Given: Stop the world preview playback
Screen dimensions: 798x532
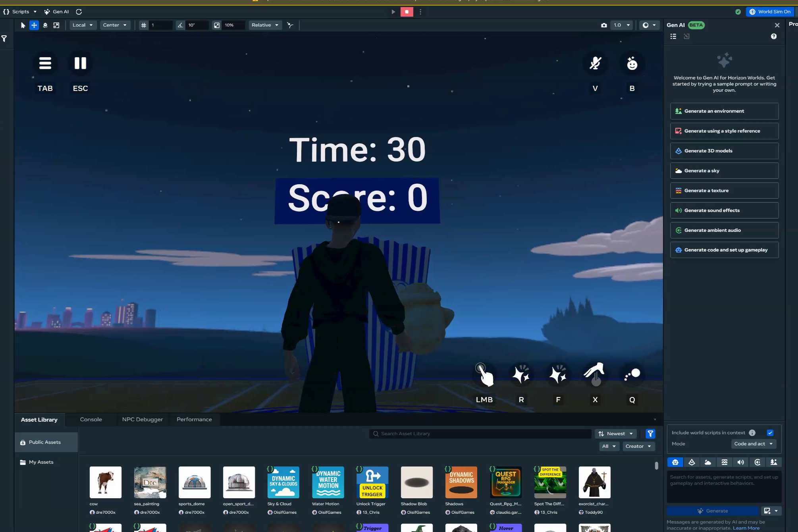Looking at the screenshot, I should coord(407,12).
